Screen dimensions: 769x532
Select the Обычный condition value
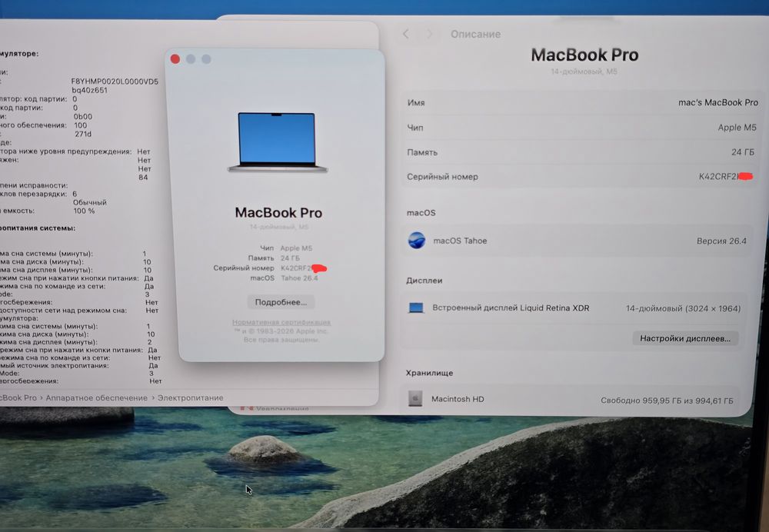tap(90, 202)
